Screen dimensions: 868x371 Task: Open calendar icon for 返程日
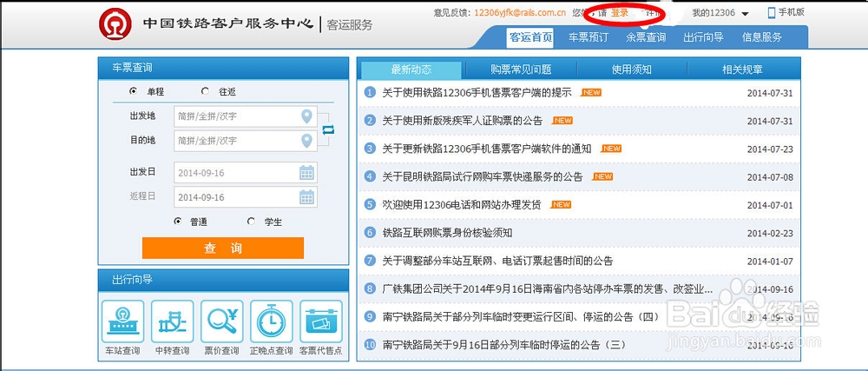306,197
